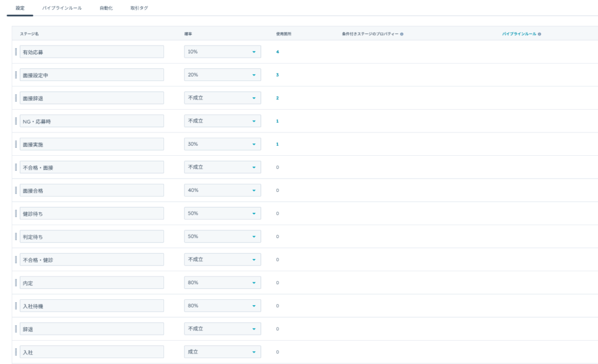Click drag handle beside 面接辞退 row
The image size is (598, 364).
point(16,98)
